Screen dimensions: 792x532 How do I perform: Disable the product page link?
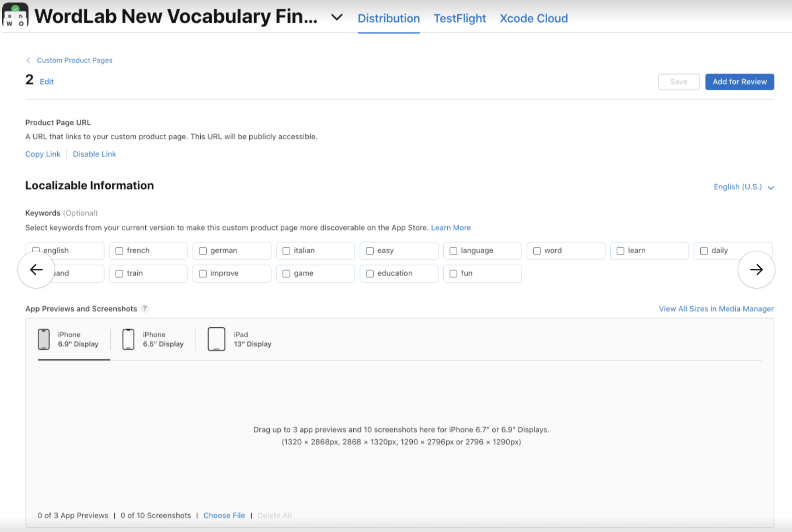[x=94, y=154]
